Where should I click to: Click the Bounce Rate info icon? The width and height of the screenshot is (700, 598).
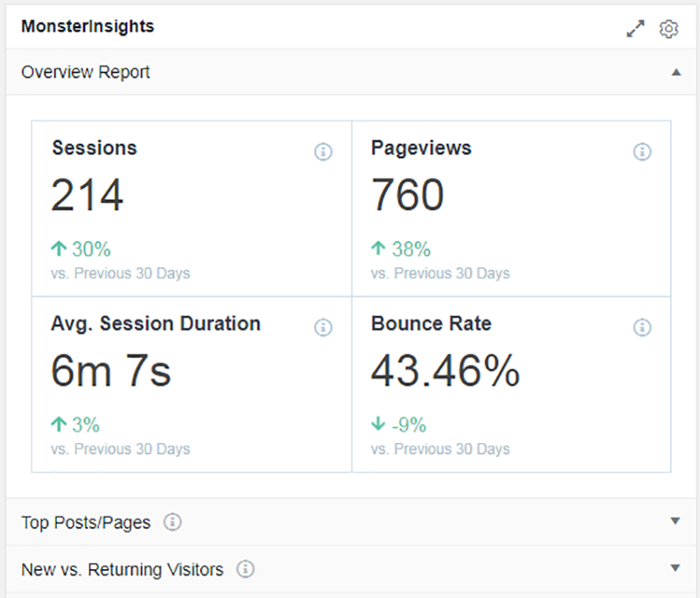(642, 327)
